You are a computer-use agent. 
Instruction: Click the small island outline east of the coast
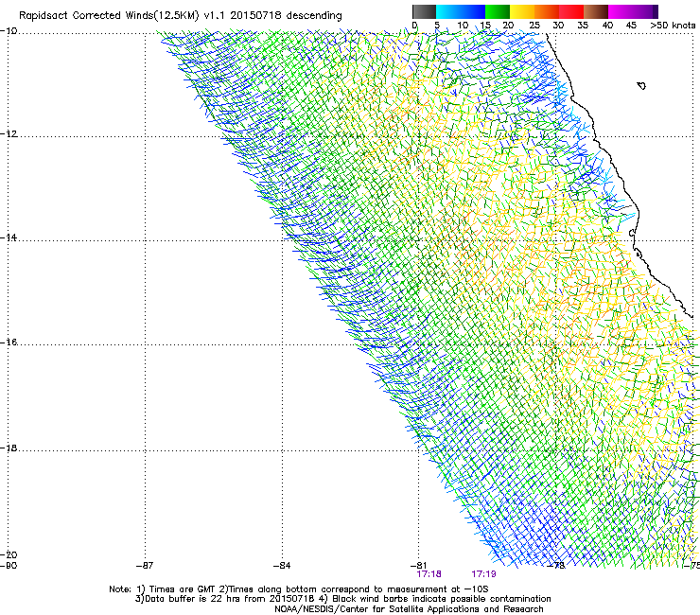pyautogui.click(x=641, y=85)
